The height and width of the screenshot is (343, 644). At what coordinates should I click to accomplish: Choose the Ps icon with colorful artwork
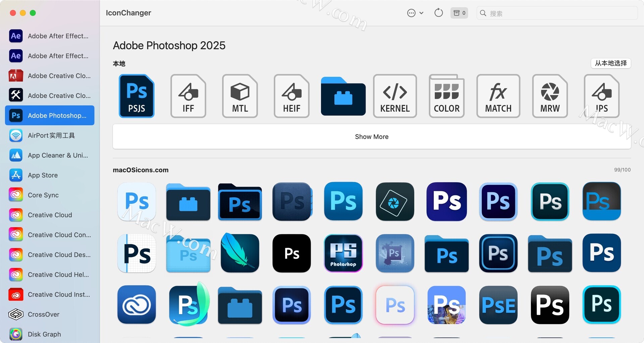tap(446, 305)
